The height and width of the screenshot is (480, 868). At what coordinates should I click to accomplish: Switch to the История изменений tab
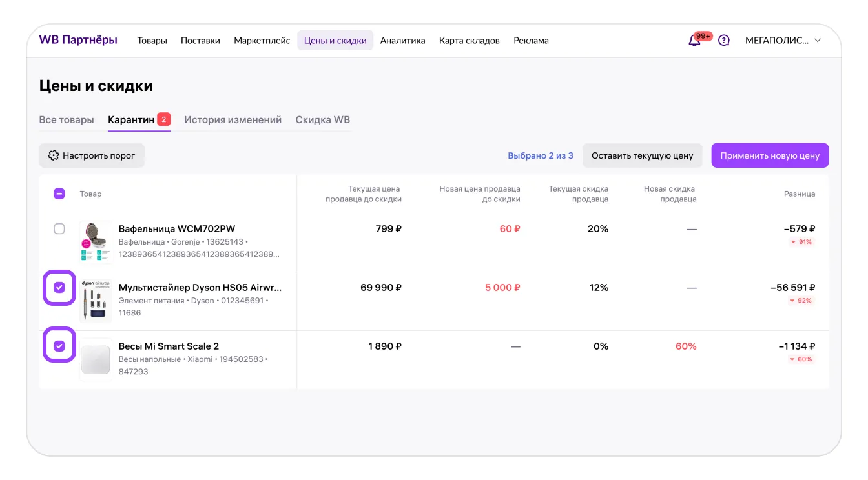(232, 120)
